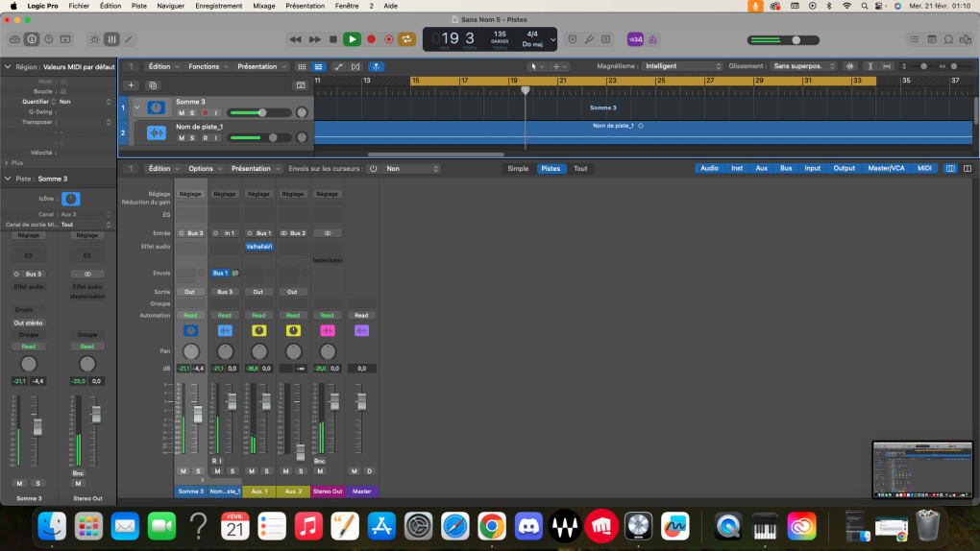Click the duplicate track icon

(x=153, y=85)
